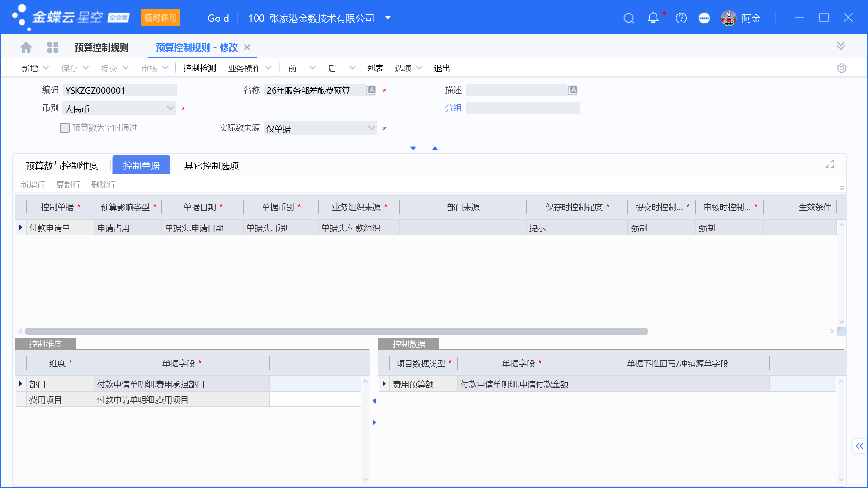Collapse header with the up triangle arrow
This screenshot has height=488, width=868.
point(435,148)
